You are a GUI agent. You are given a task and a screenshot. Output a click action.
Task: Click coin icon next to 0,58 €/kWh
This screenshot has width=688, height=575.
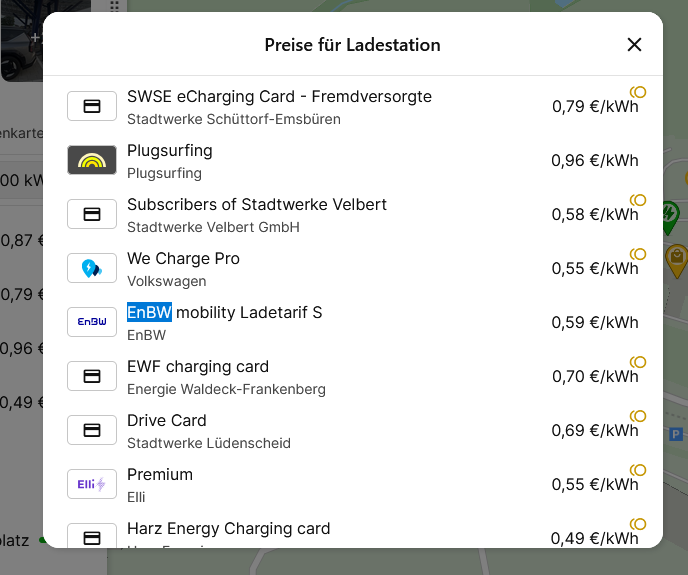(x=638, y=200)
